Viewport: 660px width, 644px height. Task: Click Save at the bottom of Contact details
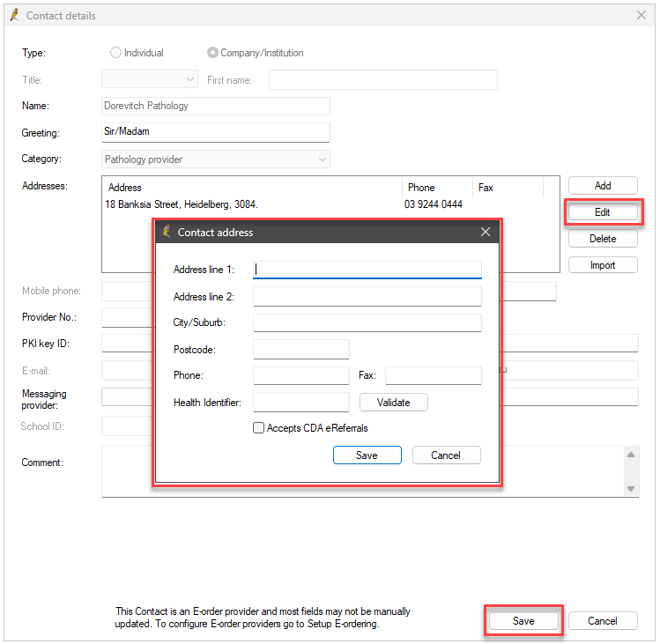click(523, 621)
